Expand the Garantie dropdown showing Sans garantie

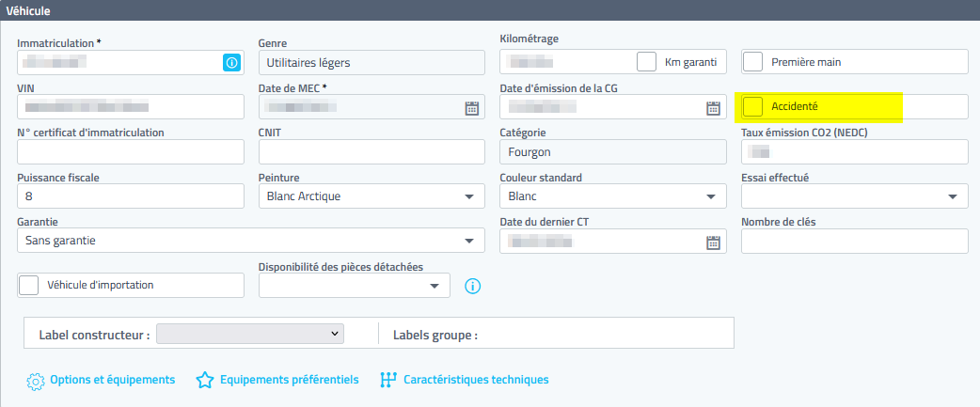click(251, 241)
